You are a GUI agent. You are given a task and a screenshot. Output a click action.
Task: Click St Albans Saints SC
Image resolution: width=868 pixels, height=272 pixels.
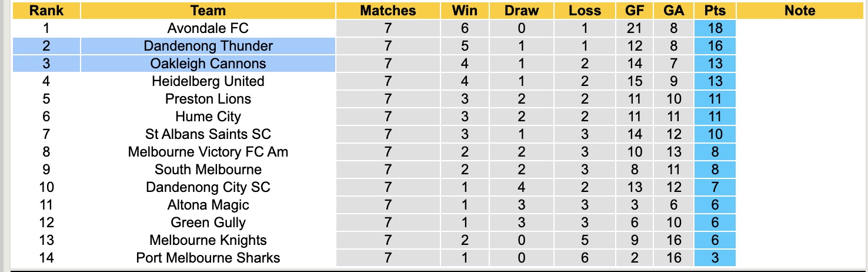[x=208, y=134]
